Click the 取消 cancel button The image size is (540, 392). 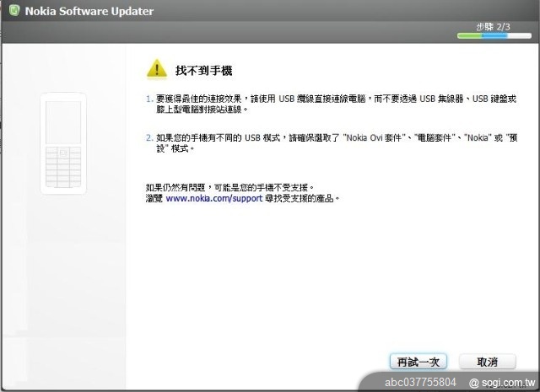(x=488, y=362)
